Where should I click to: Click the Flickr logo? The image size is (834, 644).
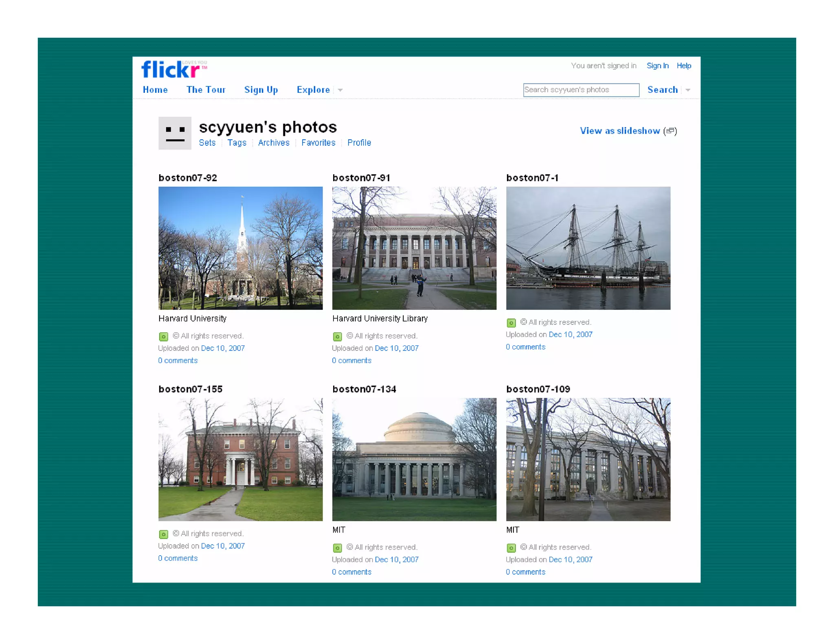pyautogui.click(x=171, y=70)
